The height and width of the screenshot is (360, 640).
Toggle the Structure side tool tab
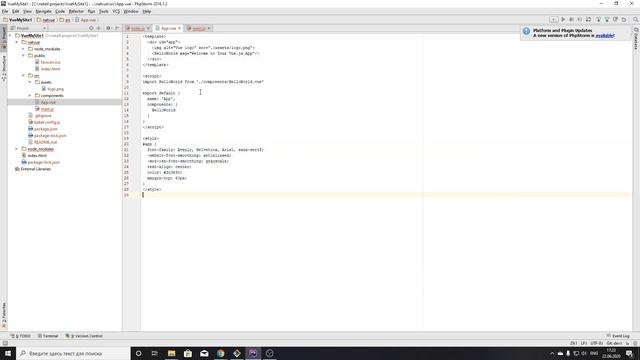(x=4, y=69)
